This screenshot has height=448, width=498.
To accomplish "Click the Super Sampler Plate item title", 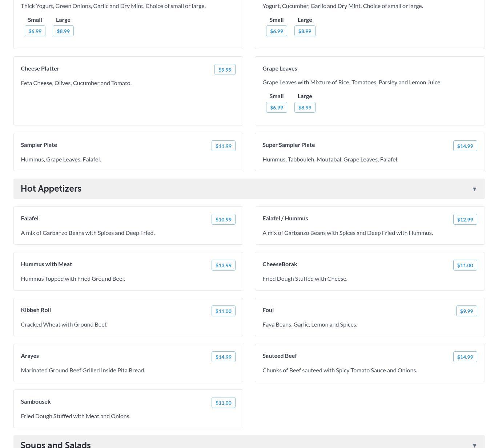I will tap(289, 145).
